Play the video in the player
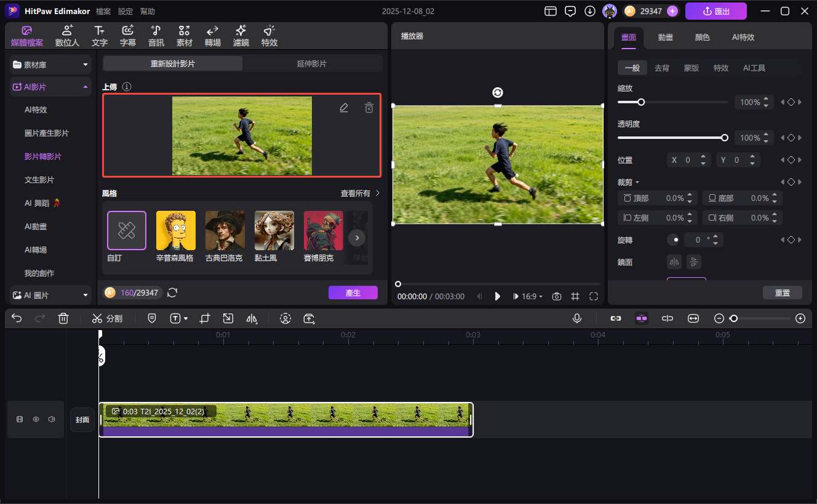 pyautogui.click(x=498, y=296)
